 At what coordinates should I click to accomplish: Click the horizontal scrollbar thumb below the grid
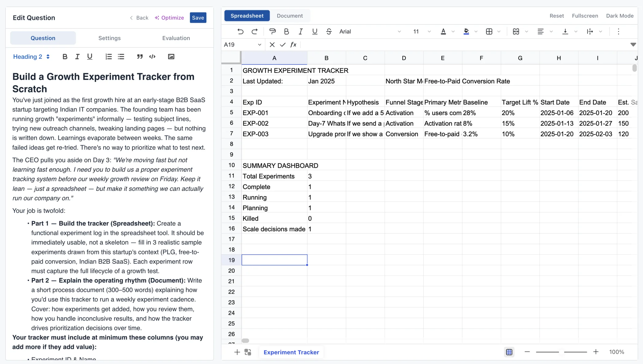pos(245,341)
